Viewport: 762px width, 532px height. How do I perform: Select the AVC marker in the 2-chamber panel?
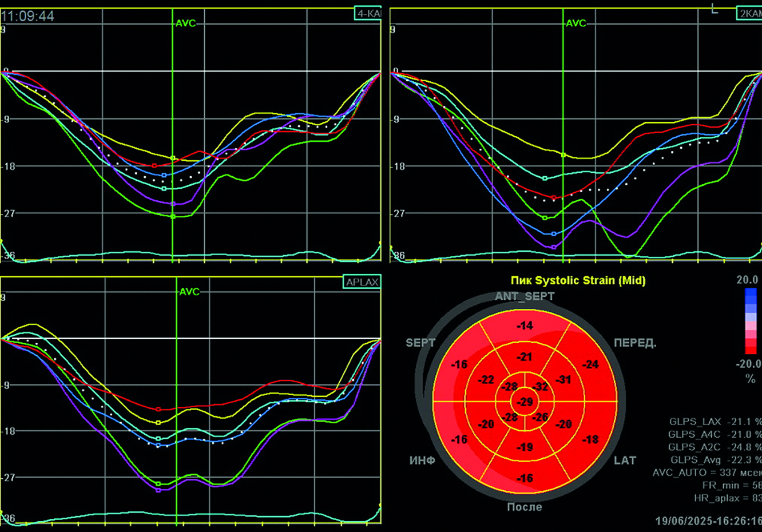click(576, 23)
